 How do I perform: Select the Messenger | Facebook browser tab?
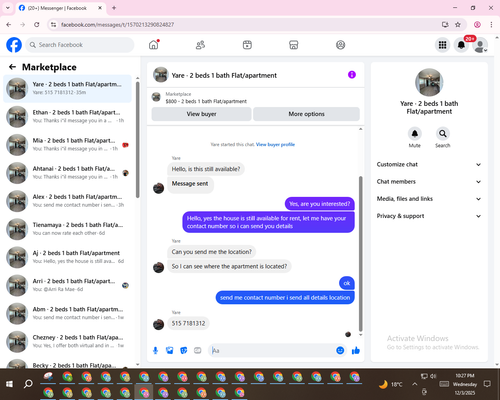tap(61, 8)
